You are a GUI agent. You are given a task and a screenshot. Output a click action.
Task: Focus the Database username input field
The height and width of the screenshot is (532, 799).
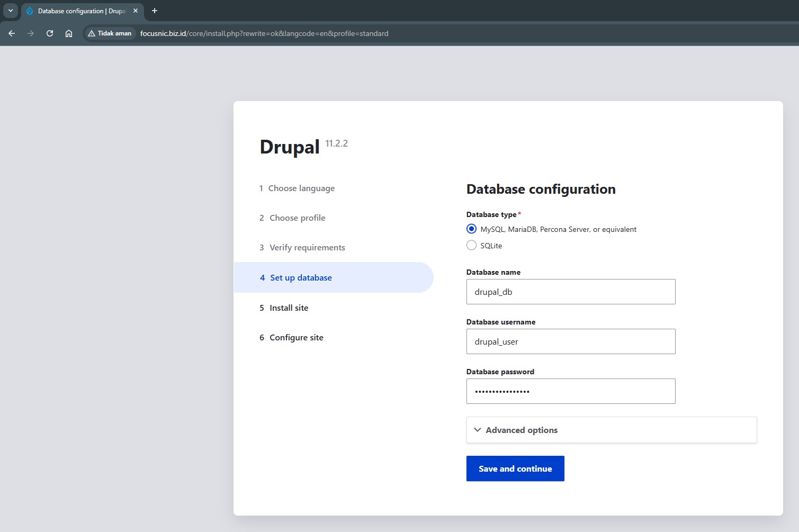(x=570, y=341)
